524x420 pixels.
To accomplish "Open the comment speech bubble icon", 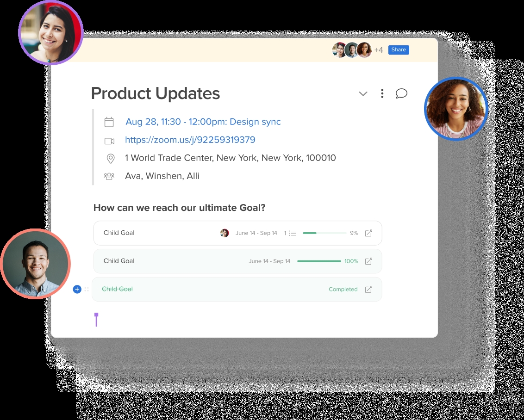I will pos(401,93).
